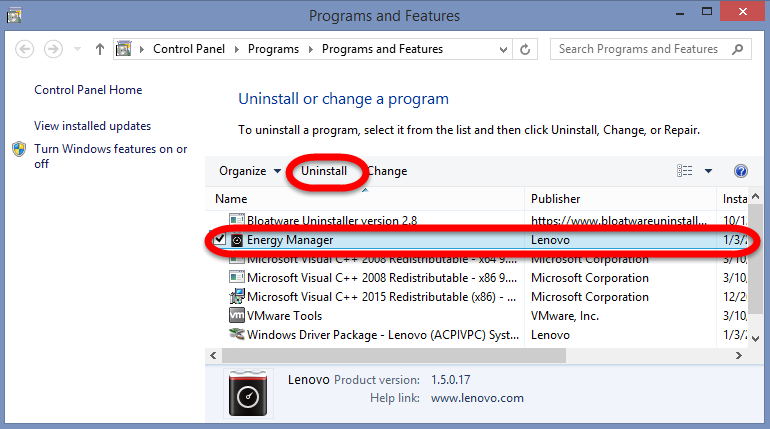This screenshot has height=429, width=770.
Task: Click the Change toolbar button
Action: 388,171
